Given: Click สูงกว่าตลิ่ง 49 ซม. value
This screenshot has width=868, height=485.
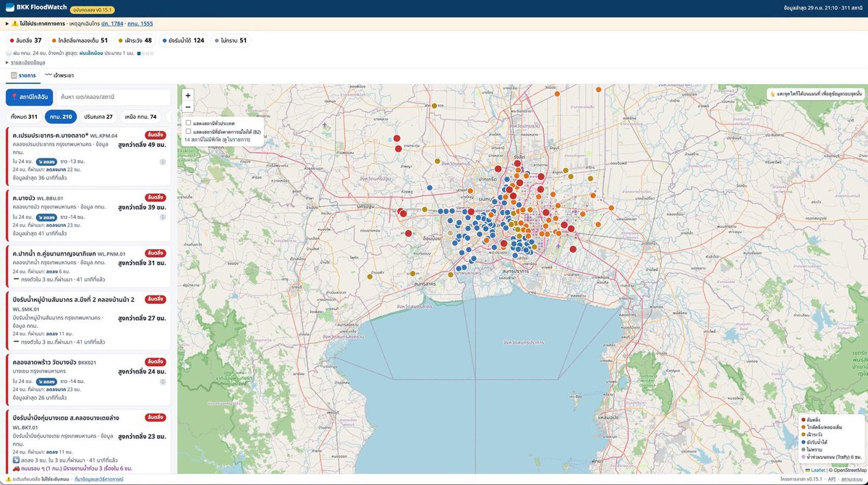Looking at the screenshot, I should 142,144.
